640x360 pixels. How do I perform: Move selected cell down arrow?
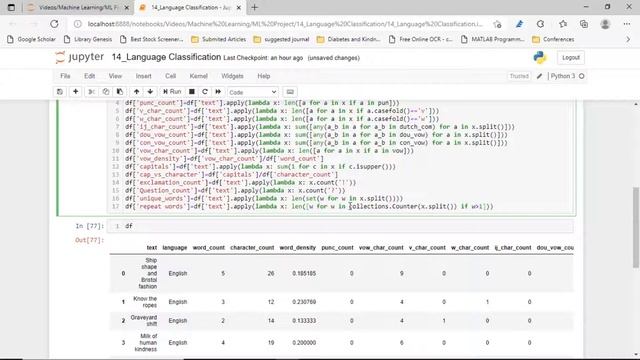(x=150, y=92)
